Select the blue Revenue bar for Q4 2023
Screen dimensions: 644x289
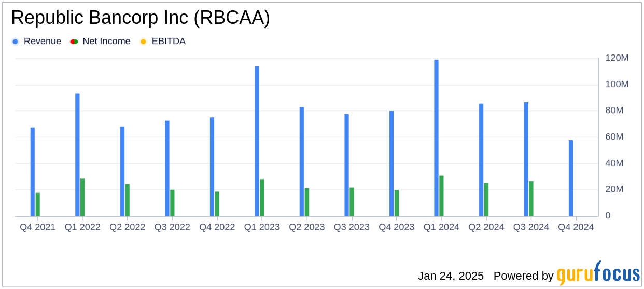pyautogui.click(x=391, y=163)
